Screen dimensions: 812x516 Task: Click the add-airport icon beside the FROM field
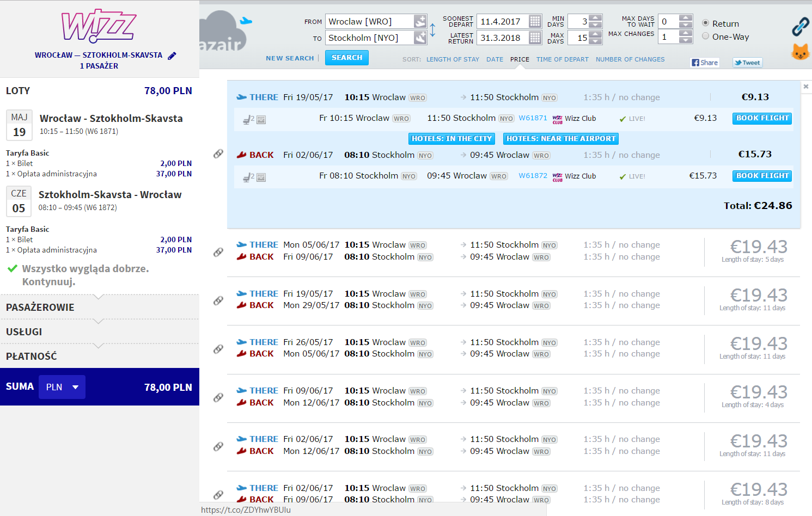click(x=420, y=21)
